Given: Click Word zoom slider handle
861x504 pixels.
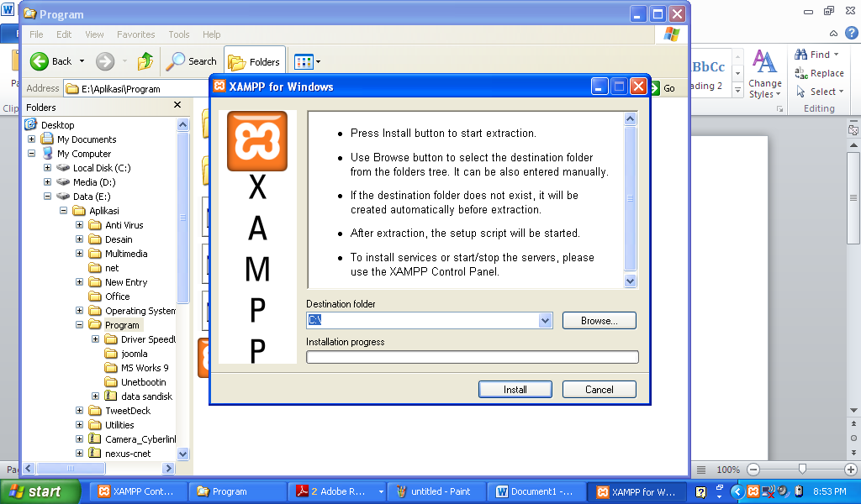Looking at the screenshot, I should click(x=802, y=469).
